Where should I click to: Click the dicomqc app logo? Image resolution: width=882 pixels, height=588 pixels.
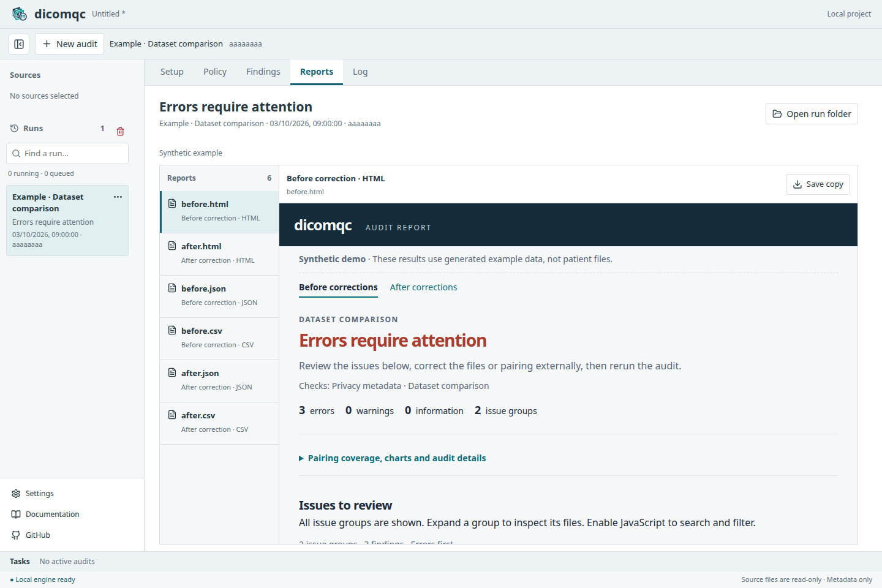point(20,14)
